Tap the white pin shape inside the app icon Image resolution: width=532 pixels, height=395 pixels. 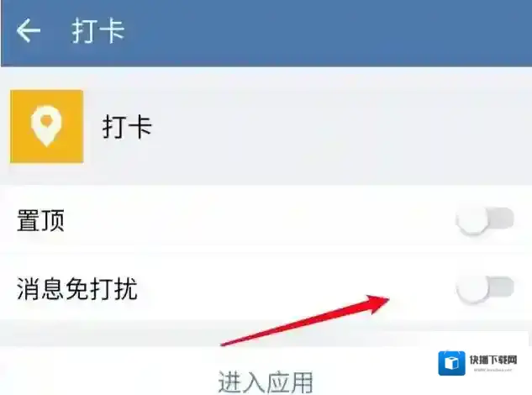[46, 126]
